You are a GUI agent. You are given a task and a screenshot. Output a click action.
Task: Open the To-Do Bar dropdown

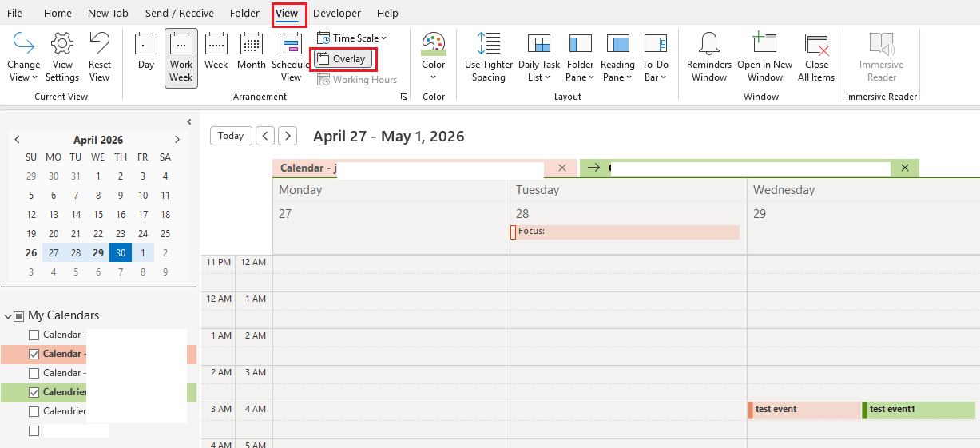pos(656,57)
